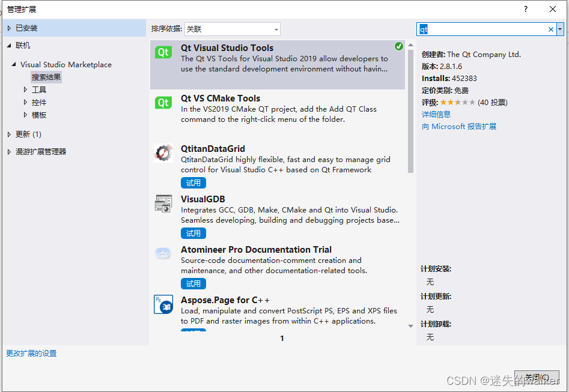Open the 详细信息 link
The height and width of the screenshot is (392, 569).
pos(436,114)
